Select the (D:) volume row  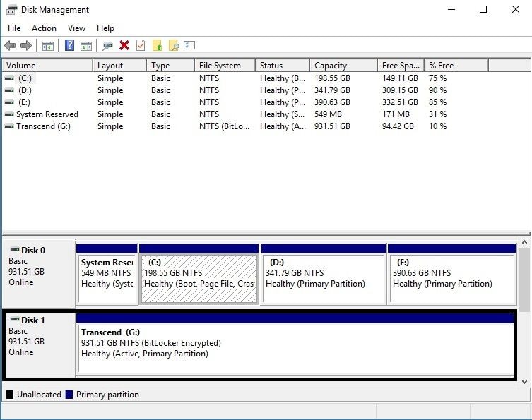pyautogui.click(x=246, y=90)
